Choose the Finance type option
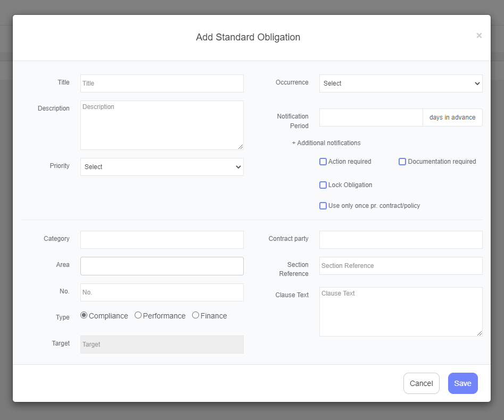This screenshot has height=420, width=504. tap(195, 315)
